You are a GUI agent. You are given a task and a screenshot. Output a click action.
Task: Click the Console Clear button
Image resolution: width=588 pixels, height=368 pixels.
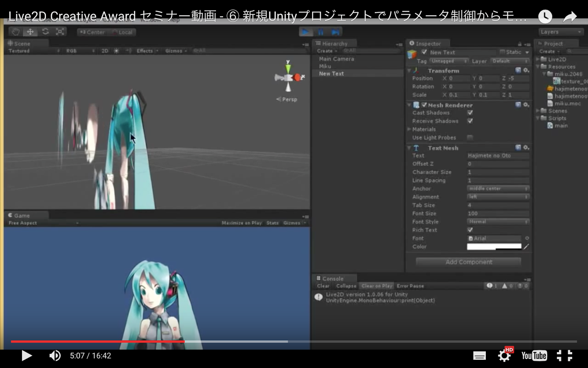point(323,286)
